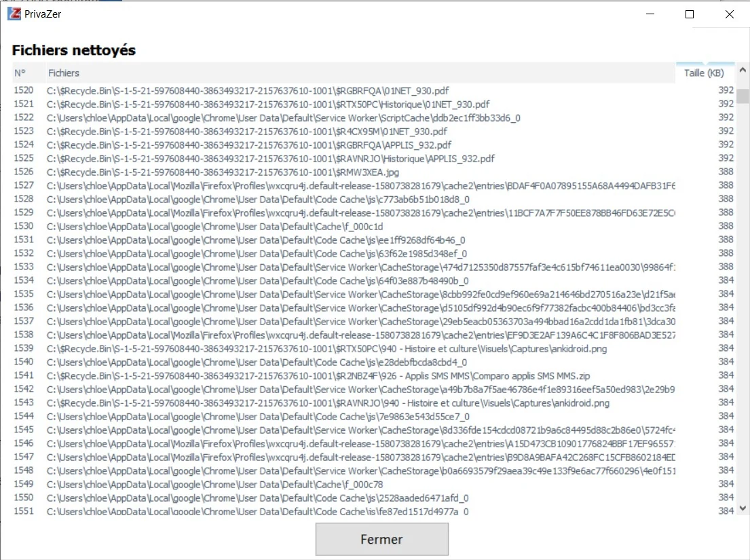
Task: Select row 1547 Firefox cache entry B9D8A9BAFA
Action: click(x=373, y=458)
